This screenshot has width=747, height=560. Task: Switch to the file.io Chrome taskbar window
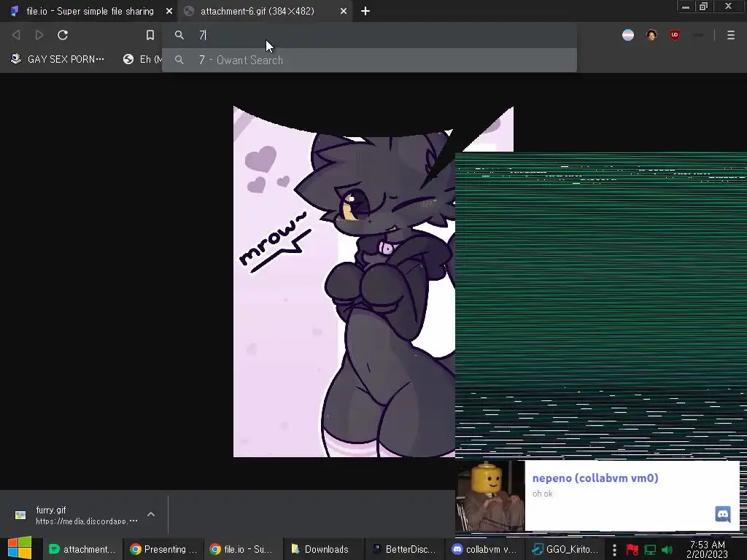point(244,549)
